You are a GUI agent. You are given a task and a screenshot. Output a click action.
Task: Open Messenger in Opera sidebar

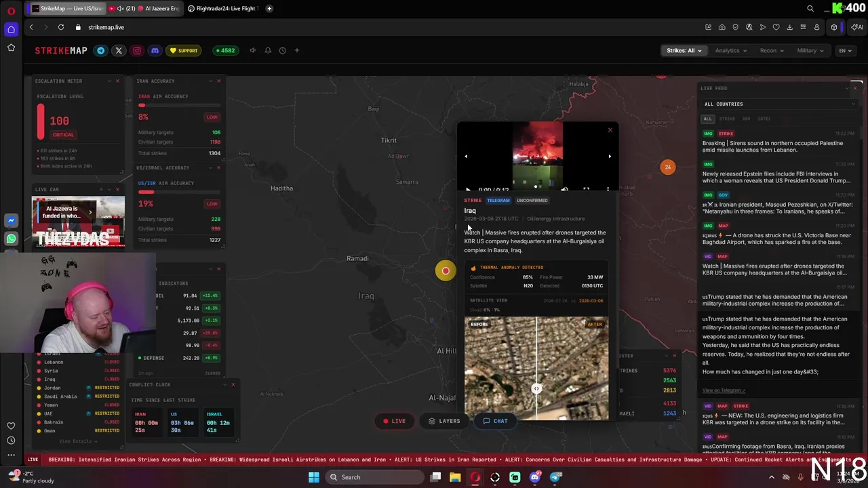click(x=11, y=220)
